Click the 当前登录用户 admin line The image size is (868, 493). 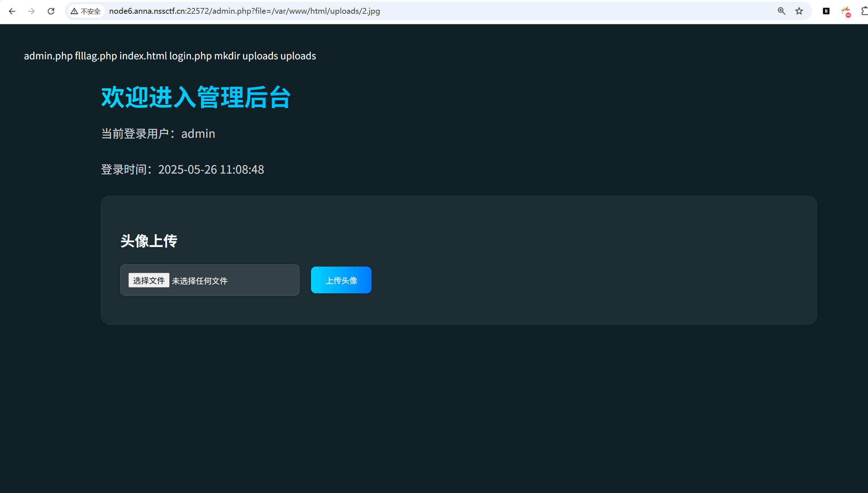click(x=158, y=134)
